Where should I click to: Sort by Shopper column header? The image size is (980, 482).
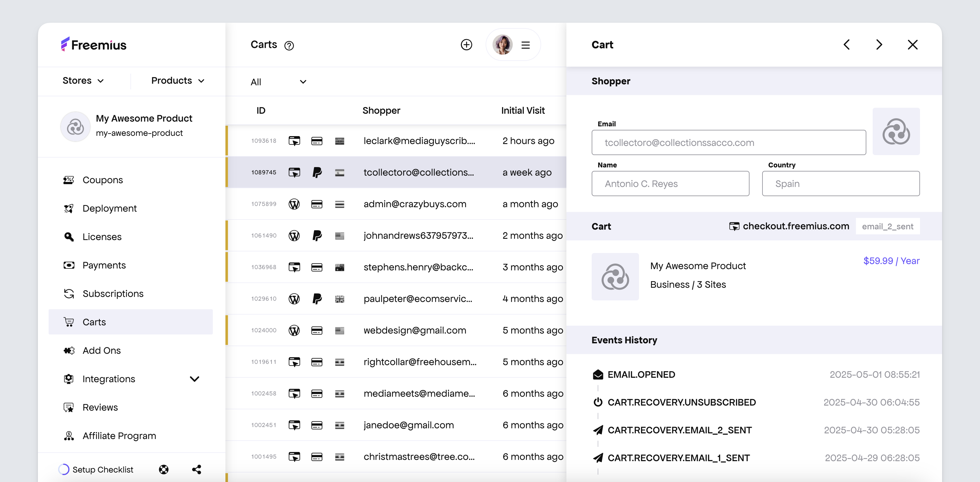381,111
